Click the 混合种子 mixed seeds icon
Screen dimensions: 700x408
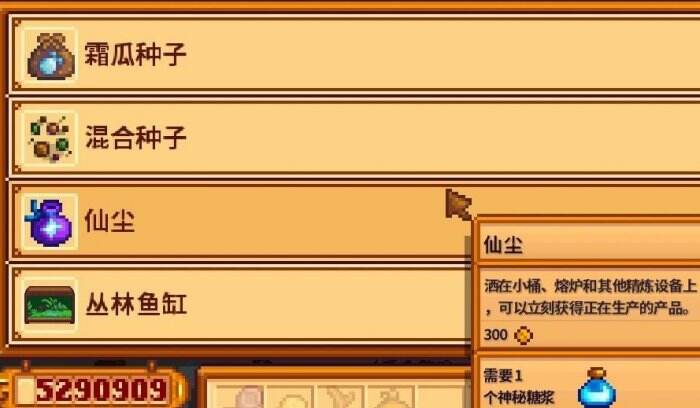50,139
